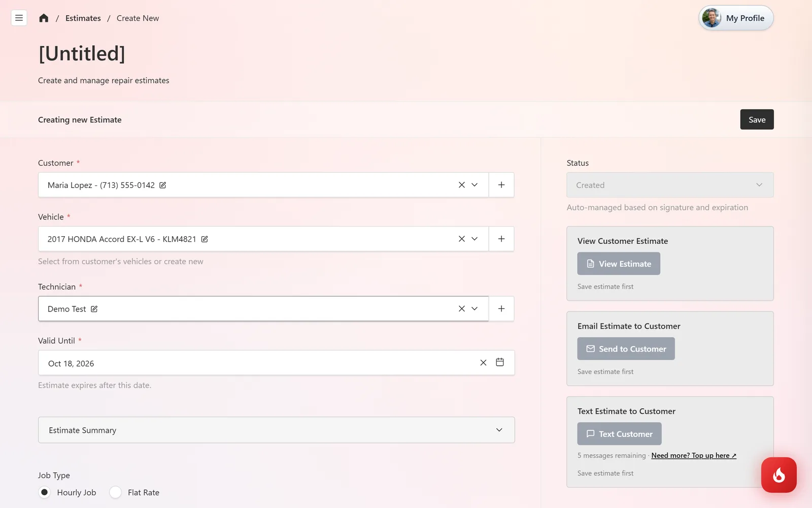Click the 'Creating new Estimate' heading
Screen dimensions: 812x508
point(80,120)
